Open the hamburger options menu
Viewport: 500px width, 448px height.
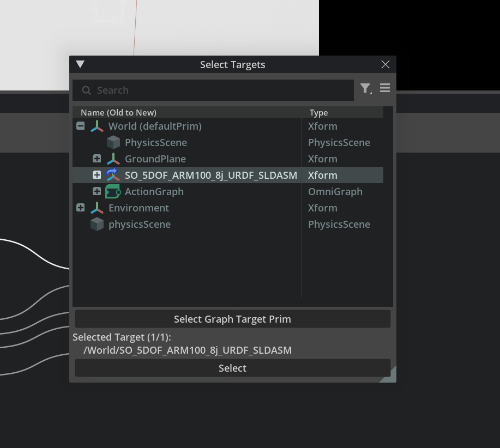385,88
